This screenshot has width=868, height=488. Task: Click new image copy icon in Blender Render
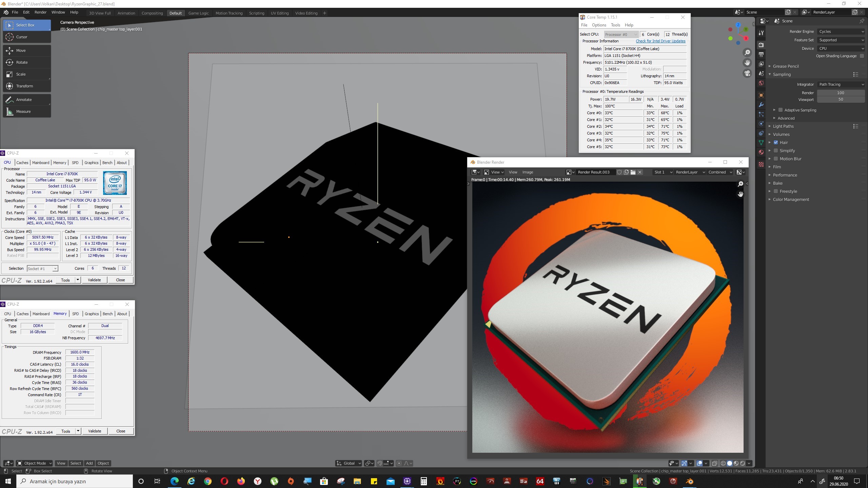click(x=626, y=172)
